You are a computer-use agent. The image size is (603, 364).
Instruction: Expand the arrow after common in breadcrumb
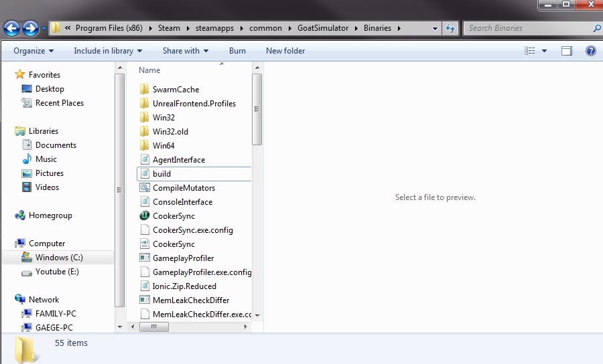point(289,28)
